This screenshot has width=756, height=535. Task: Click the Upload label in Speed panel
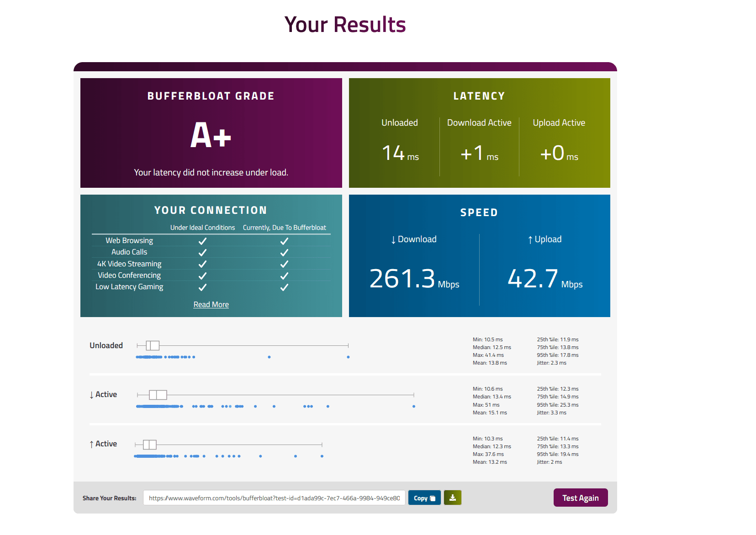tap(545, 239)
